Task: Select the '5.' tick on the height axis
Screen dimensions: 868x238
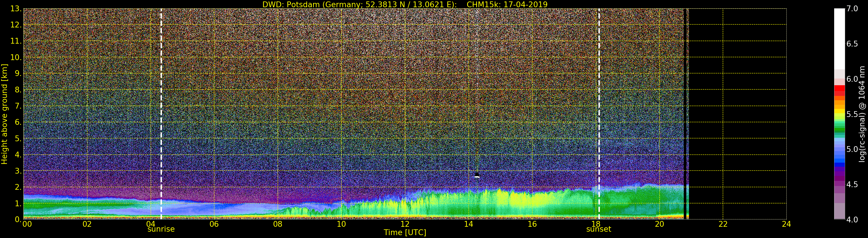Action: click(18, 138)
